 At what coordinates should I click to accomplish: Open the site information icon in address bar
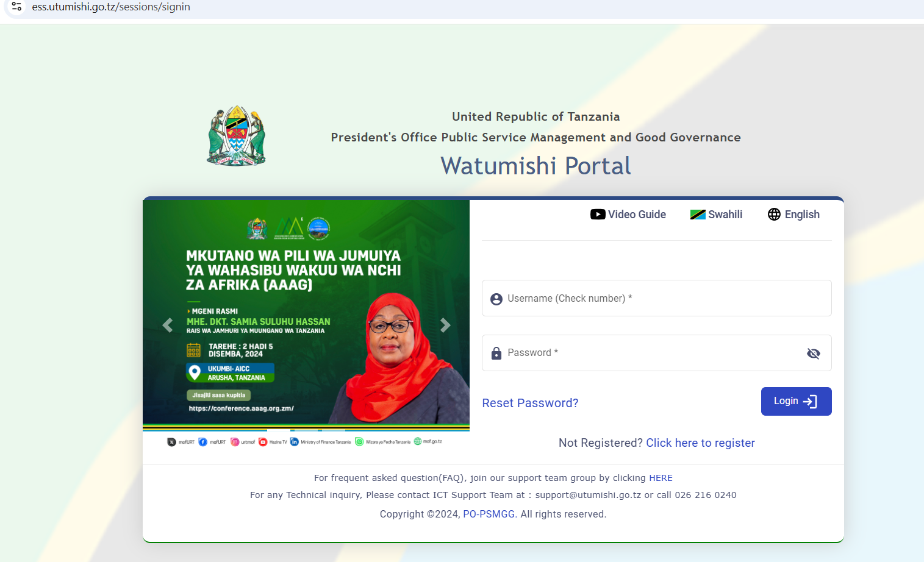point(16,7)
